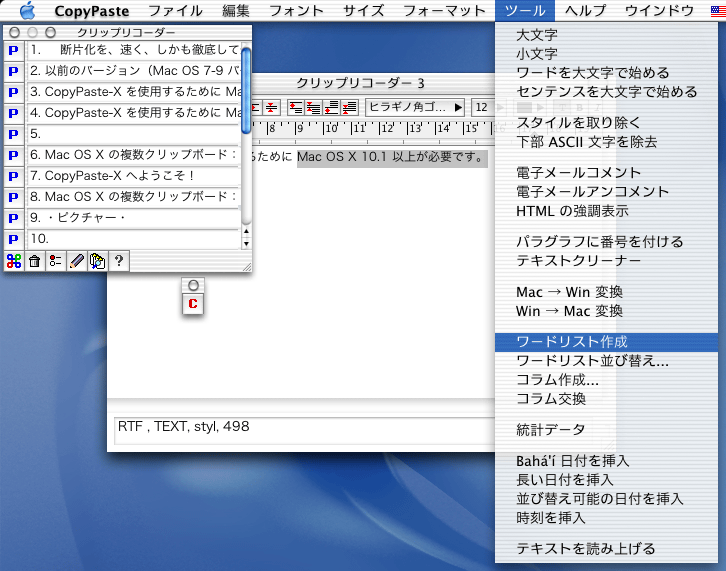This screenshot has height=571, width=726.
Task: Select コラム作成... menu item
Action: pyautogui.click(x=607, y=380)
